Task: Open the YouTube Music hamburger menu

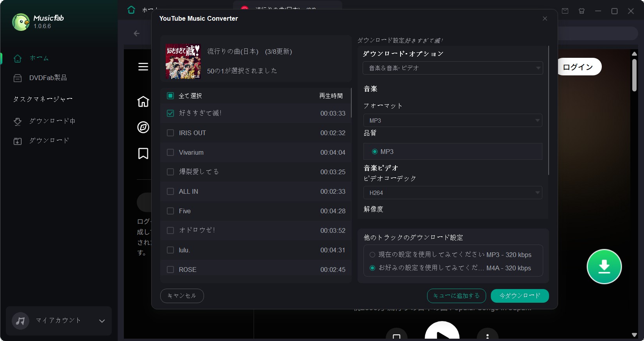Action: [143, 67]
